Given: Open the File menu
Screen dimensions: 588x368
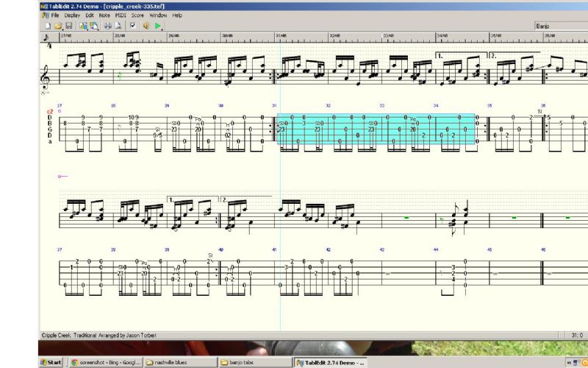Looking at the screenshot, I should pos(55,15).
